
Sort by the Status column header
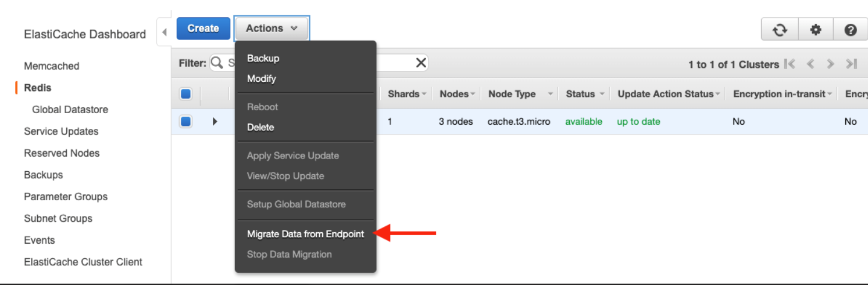(585, 94)
